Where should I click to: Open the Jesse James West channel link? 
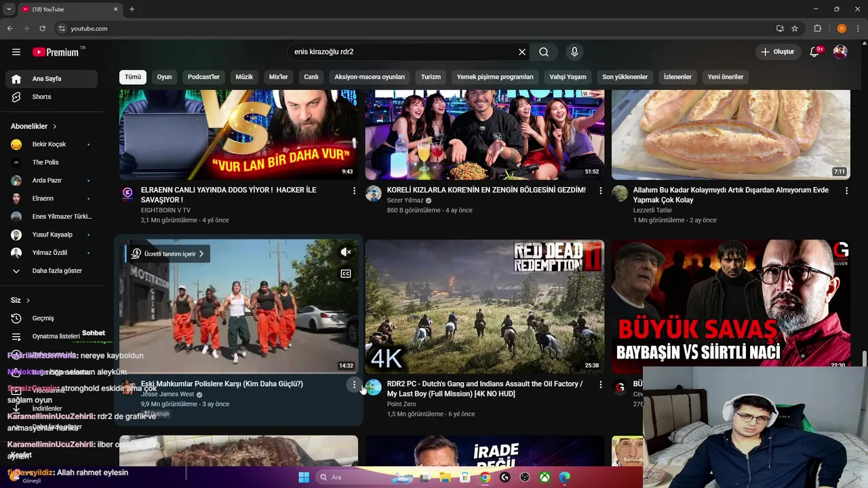click(x=167, y=394)
